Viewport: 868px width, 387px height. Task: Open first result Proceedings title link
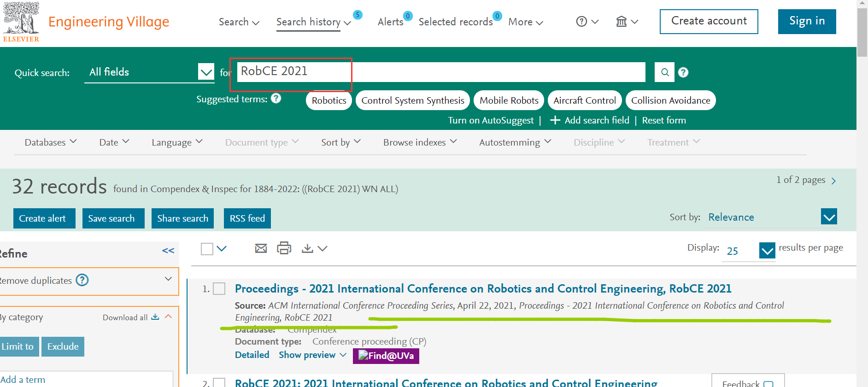point(483,289)
